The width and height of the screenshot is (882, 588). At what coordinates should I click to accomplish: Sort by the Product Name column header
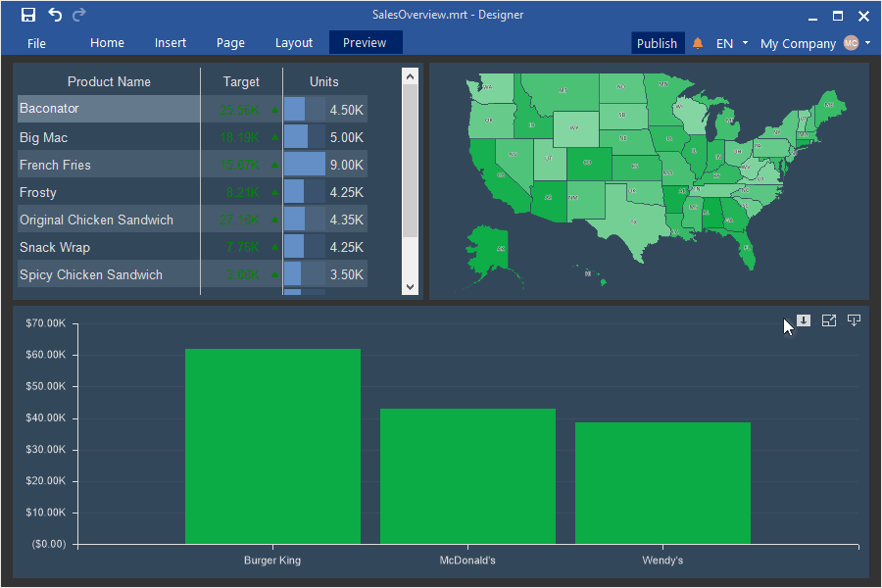click(x=109, y=81)
